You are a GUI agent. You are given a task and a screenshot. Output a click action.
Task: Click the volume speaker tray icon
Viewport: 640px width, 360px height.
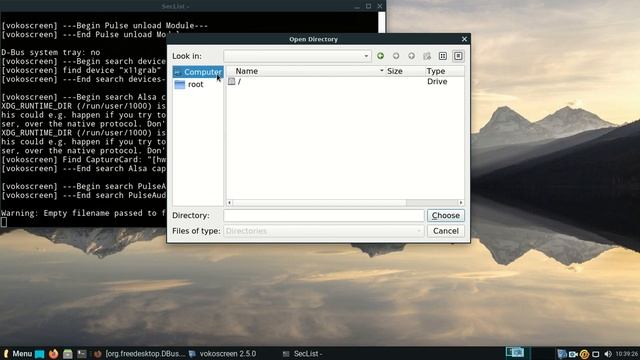(x=608, y=354)
